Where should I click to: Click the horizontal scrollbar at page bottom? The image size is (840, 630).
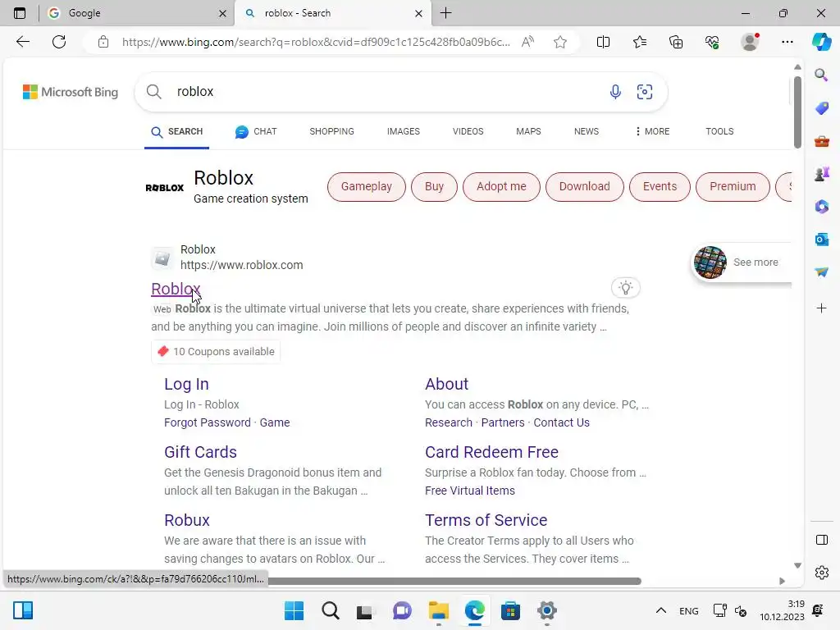pyautogui.click(x=454, y=582)
